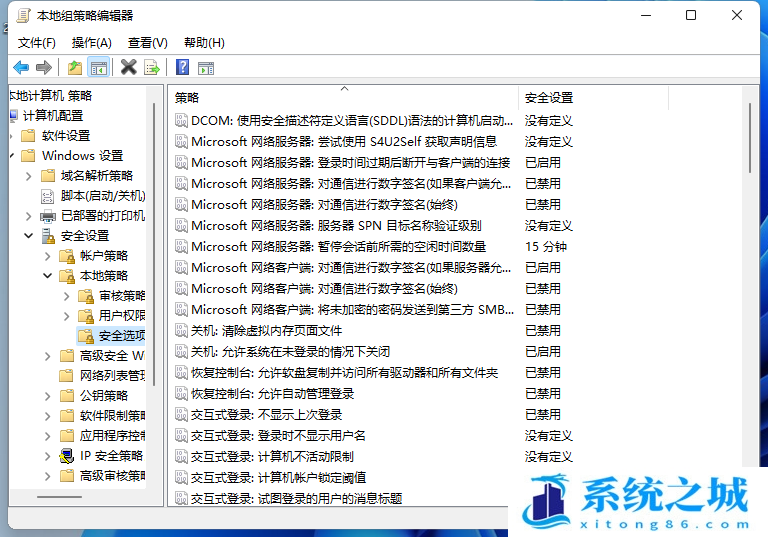Click the Export list toolbar icon
The image size is (768, 537).
(152, 68)
